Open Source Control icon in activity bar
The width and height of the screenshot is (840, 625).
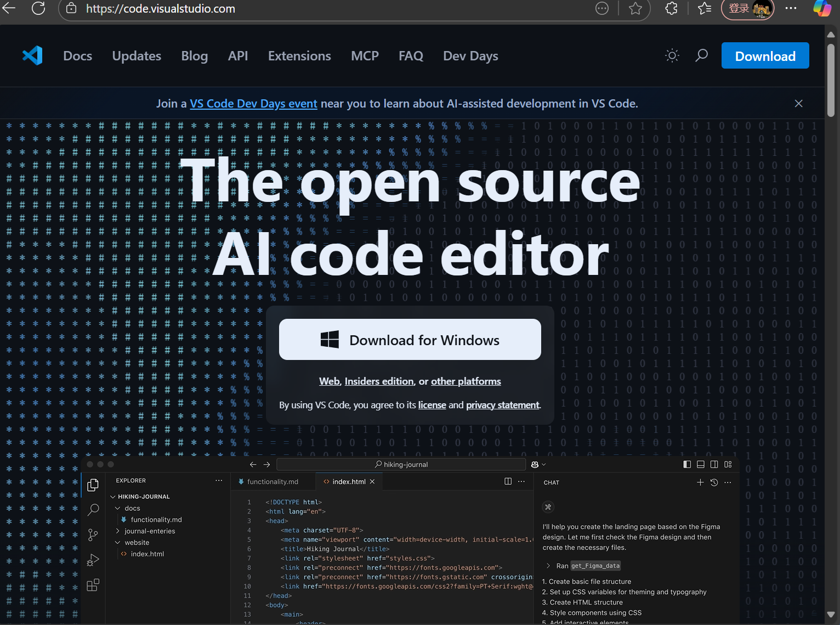[x=93, y=535]
